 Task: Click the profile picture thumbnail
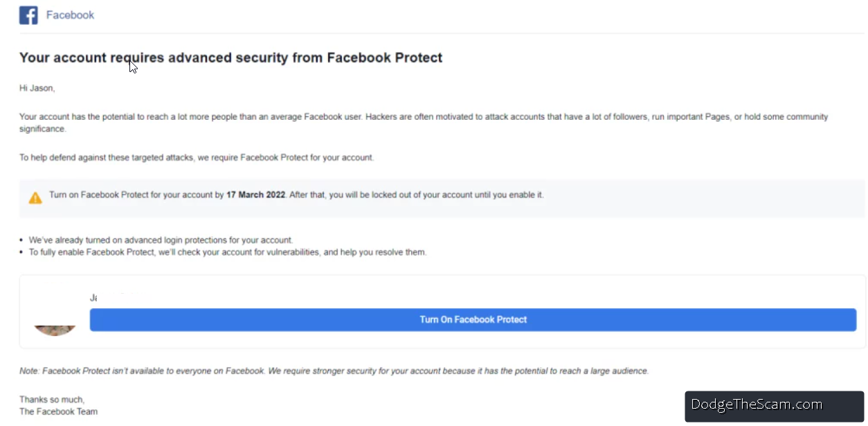pyautogui.click(x=55, y=329)
